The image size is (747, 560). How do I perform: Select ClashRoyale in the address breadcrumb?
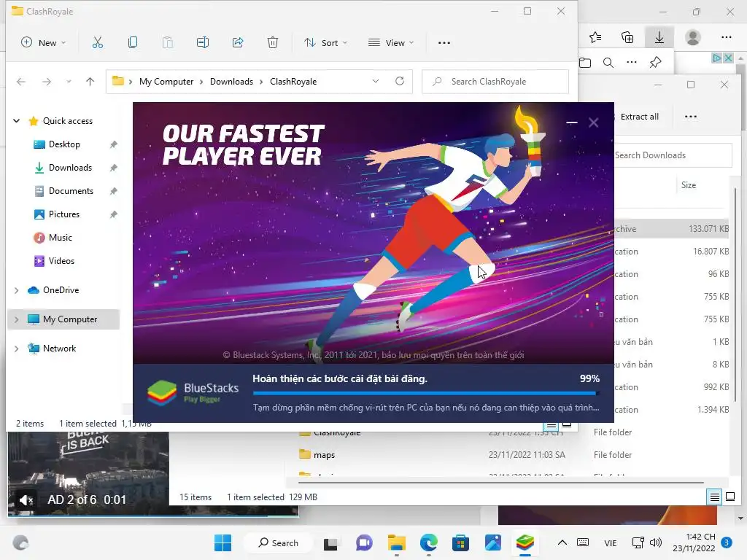293,82
